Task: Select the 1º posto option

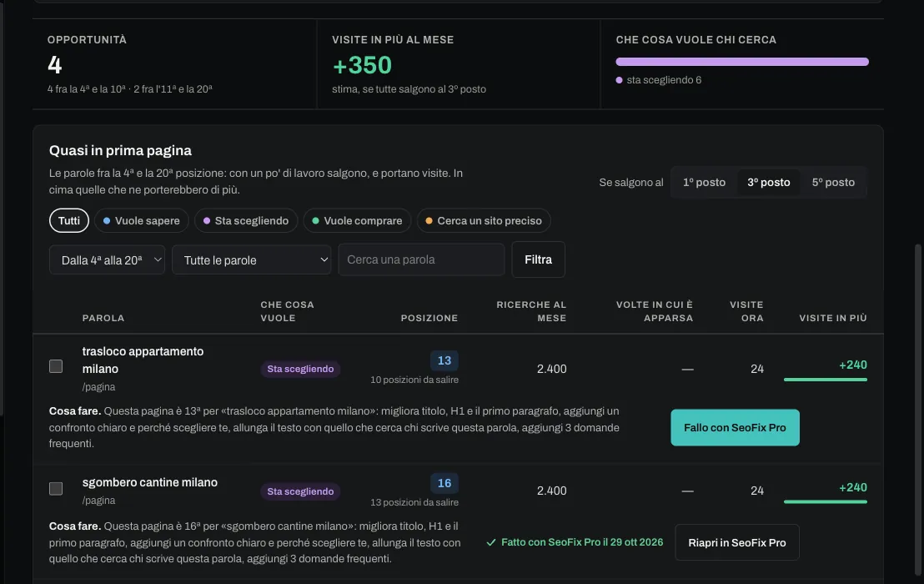Action: [704, 183]
